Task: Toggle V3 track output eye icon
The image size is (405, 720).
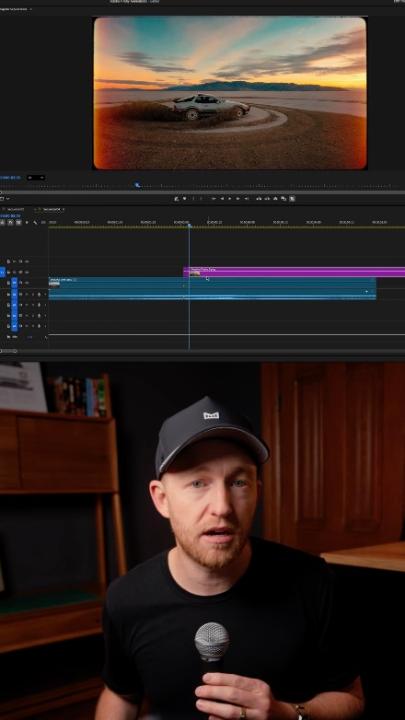Action: click(x=27, y=261)
